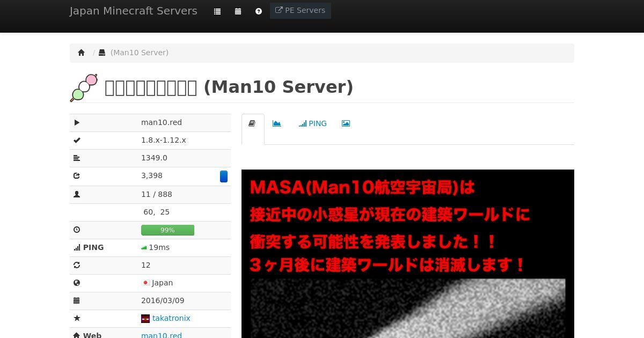This screenshot has height=338, width=644.
Task: Click the version text 1.8.x-1.12.x
Action: pos(164,140)
